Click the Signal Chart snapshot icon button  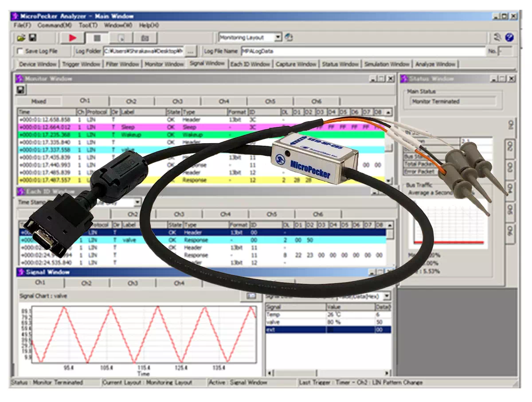tap(251, 296)
